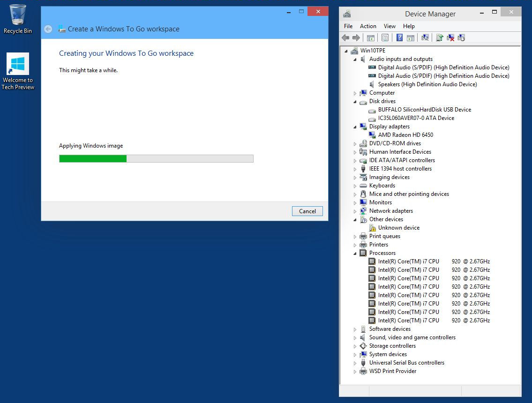Expand Universal Serial Bus controllers category
Viewport: 532px width, 403px height.
click(355, 363)
